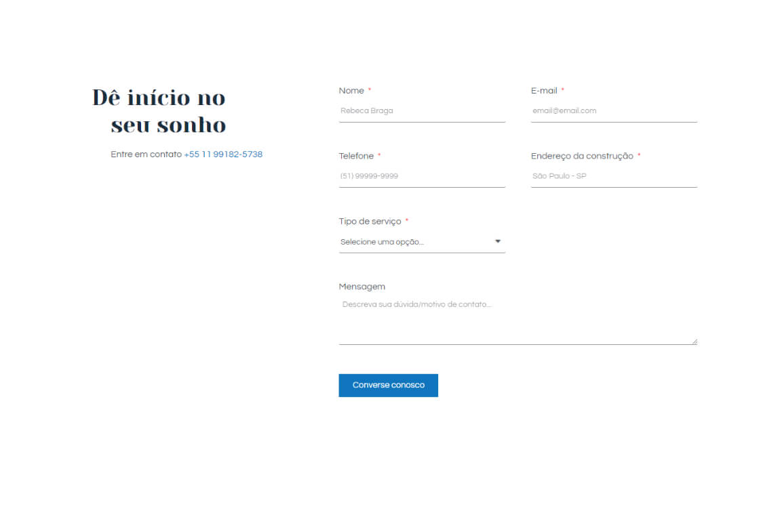Click the Tipo de serviço label
Screen dimensions: 780x532
[370, 222]
